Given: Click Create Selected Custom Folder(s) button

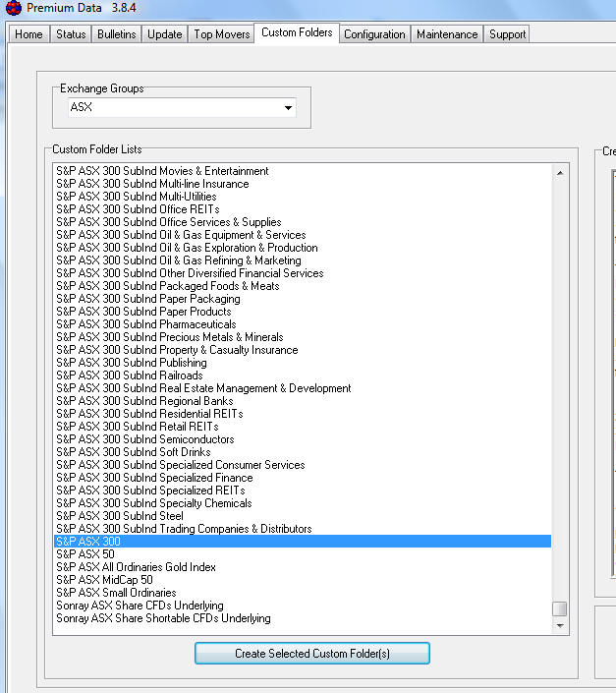Looking at the screenshot, I should [x=312, y=654].
